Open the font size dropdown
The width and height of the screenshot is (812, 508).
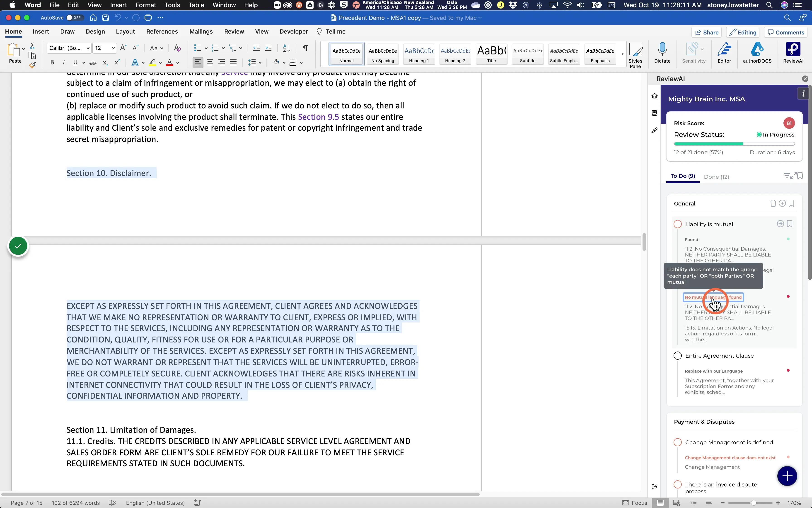[x=114, y=48]
